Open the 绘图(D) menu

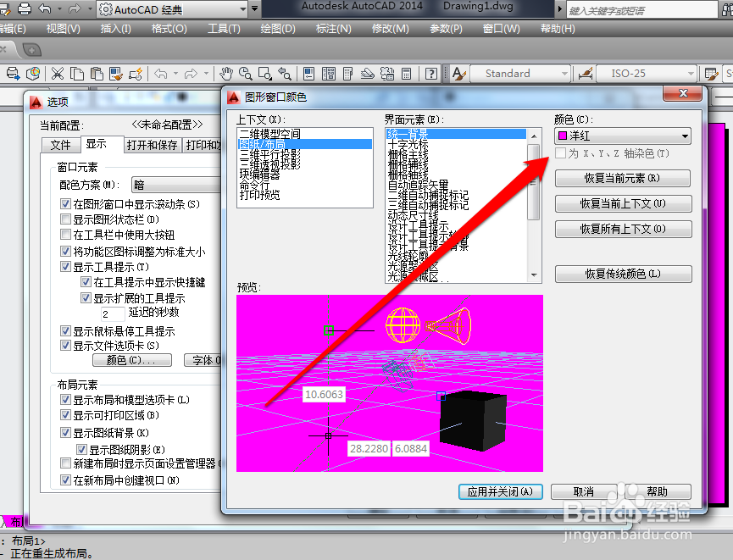click(x=278, y=29)
